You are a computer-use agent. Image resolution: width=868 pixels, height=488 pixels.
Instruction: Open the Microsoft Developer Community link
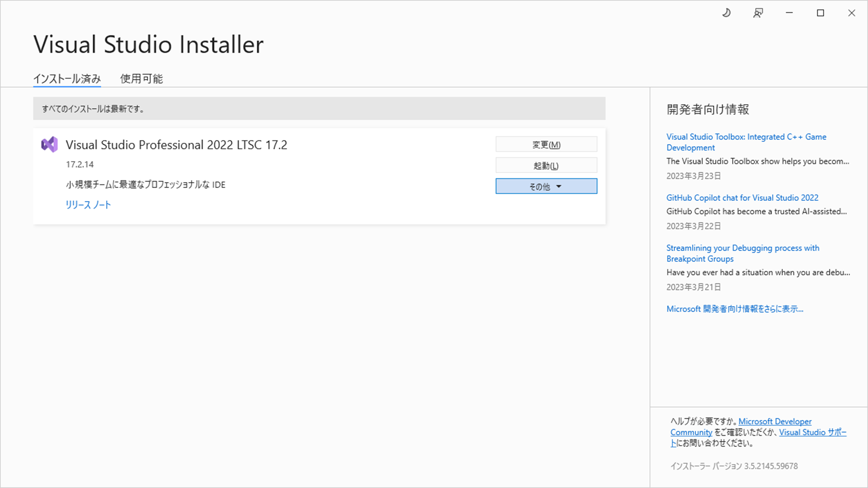click(775, 421)
